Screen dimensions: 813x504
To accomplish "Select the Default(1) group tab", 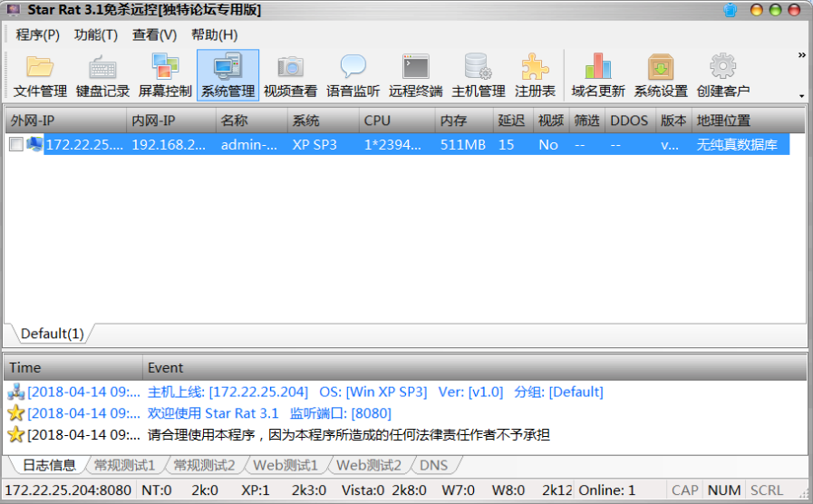I will coord(52,334).
